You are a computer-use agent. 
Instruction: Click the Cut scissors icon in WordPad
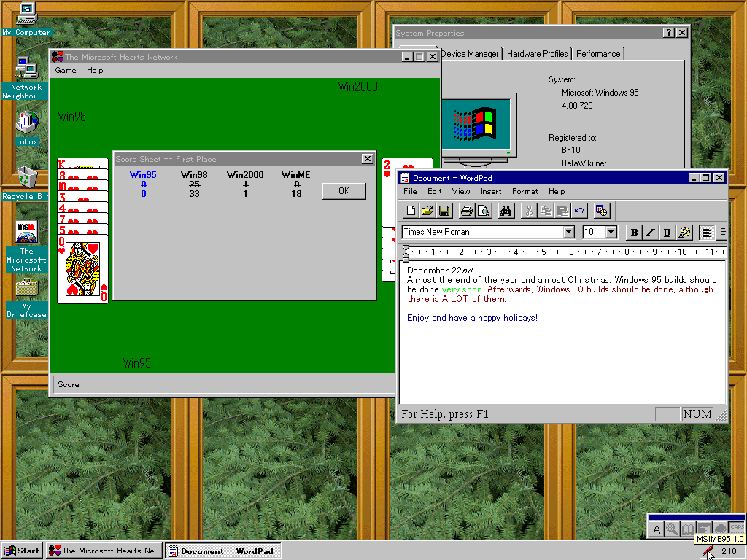[x=528, y=211]
